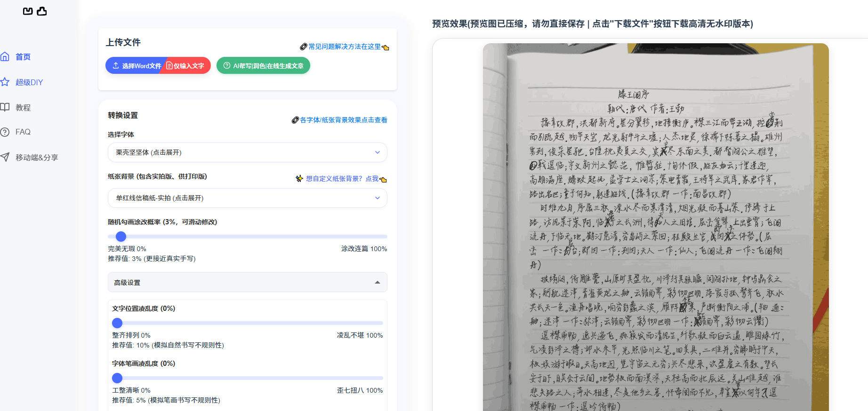Open 移动端&分享 in the sidebar
The width and height of the screenshot is (868, 411).
[37, 158]
